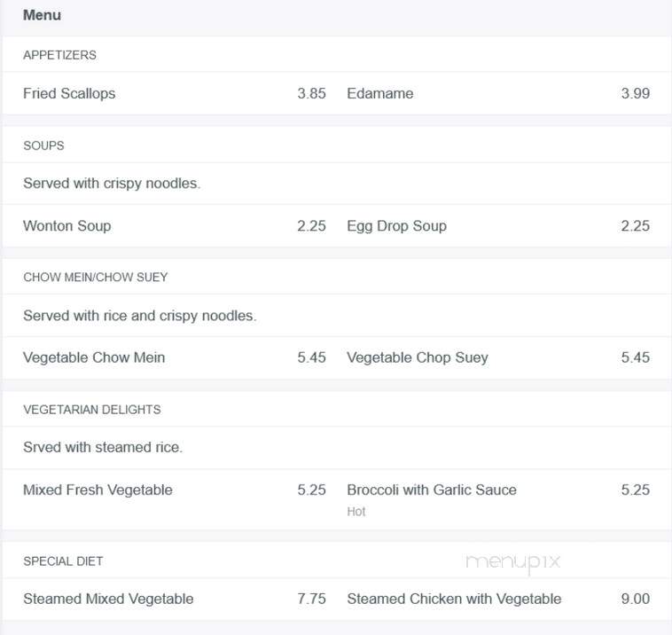This screenshot has width=672, height=635.
Task: Click the Hot label under Broccoli
Action: point(356,512)
